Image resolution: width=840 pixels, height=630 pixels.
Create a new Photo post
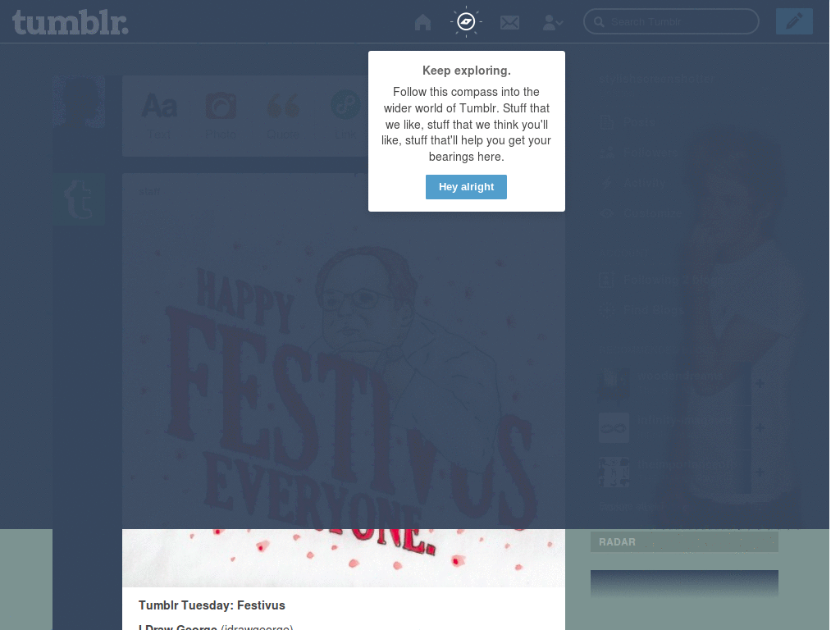(x=221, y=116)
